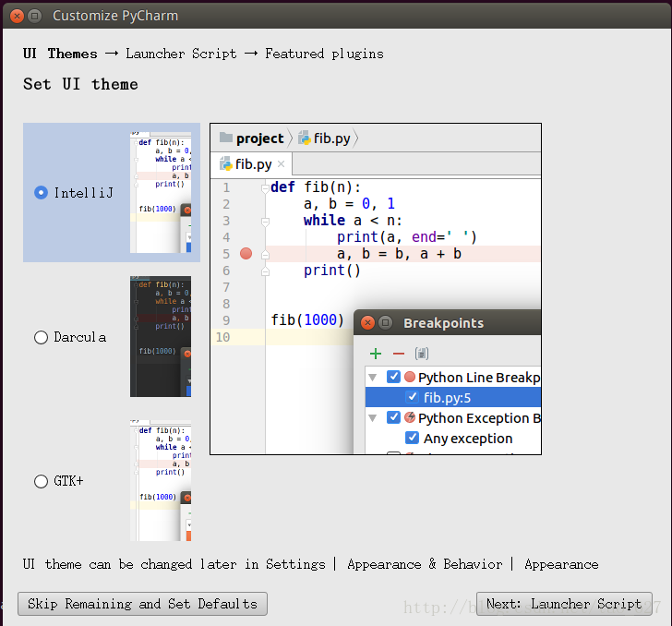Maximize the Customize PyCharm window
672x626 pixels.
34,17
